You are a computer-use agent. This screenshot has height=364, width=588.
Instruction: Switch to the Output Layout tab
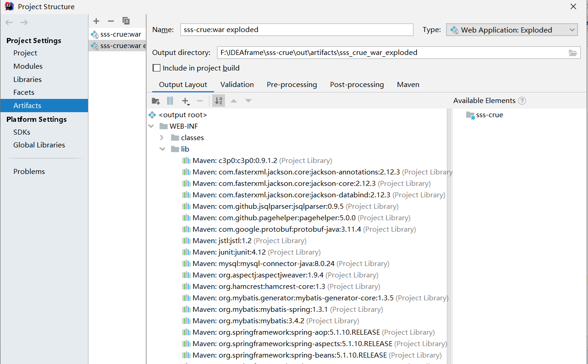(183, 85)
